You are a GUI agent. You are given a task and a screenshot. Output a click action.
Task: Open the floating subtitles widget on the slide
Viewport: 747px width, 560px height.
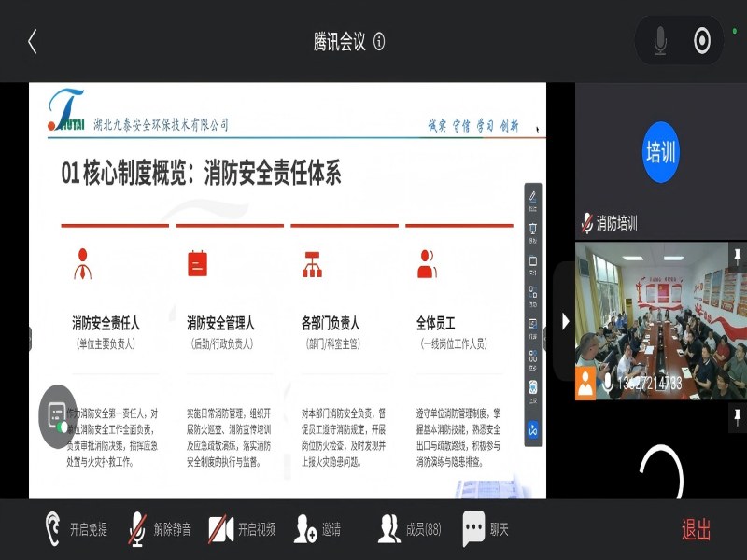click(x=58, y=416)
